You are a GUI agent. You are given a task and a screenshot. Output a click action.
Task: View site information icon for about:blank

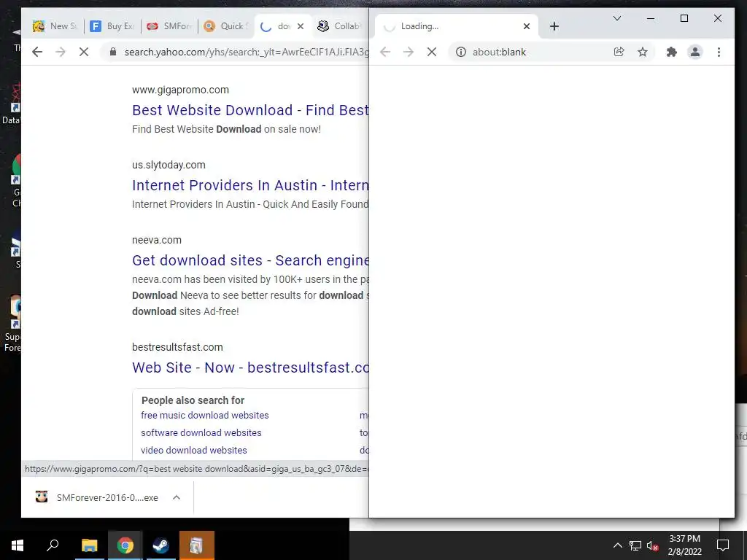click(x=461, y=52)
